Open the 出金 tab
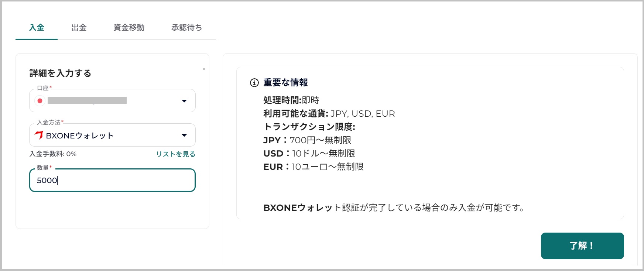The image size is (644, 271). point(79,28)
